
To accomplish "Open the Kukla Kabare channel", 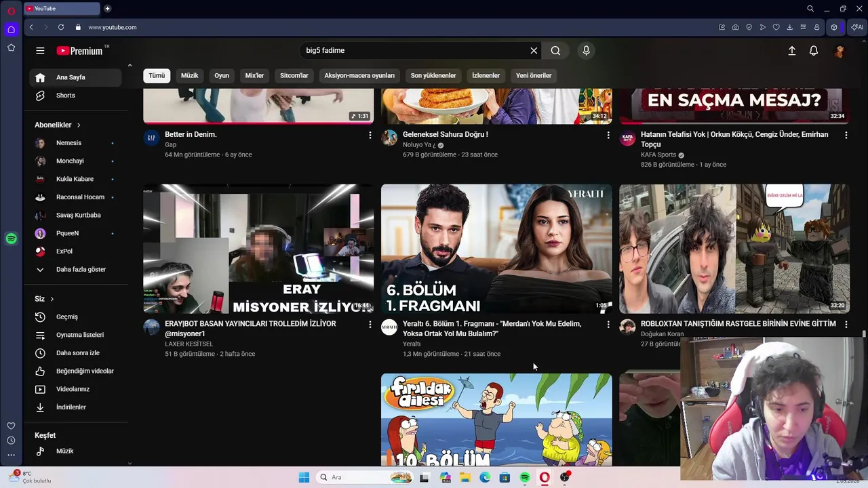I will [x=75, y=179].
